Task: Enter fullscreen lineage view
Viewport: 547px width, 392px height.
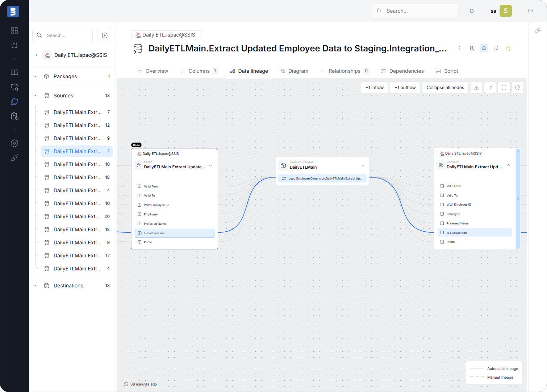Action: (x=504, y=88)
